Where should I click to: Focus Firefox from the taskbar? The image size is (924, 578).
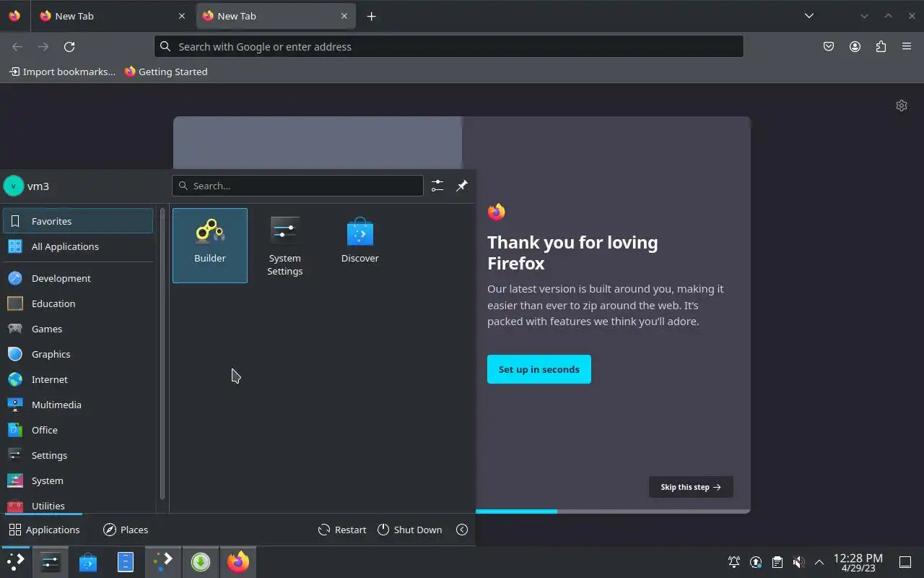tap(238, 562)
